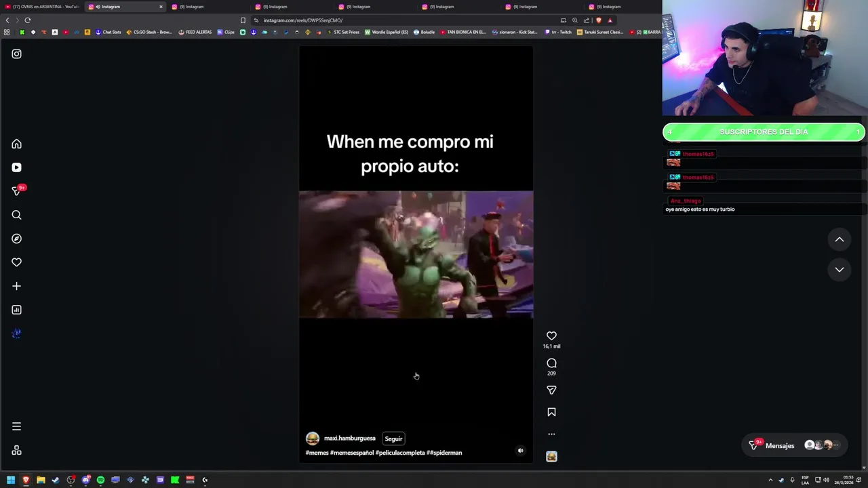Open notifications heart in the sidebar
868x488 pixels.
(x=16, y=262)
